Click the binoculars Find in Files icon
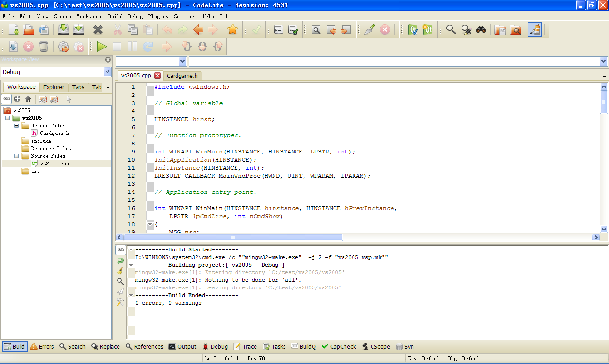This screenshot has width=609, height=364. 481,29
